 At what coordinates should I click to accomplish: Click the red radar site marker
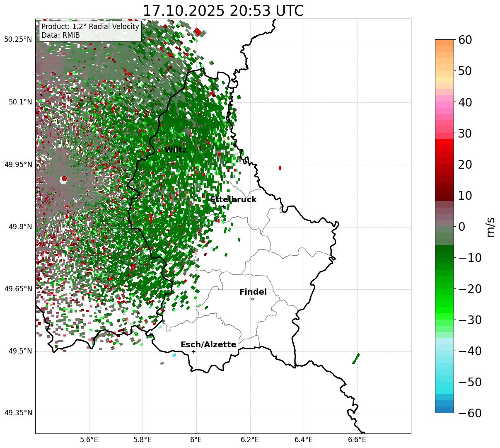[64, 179]
